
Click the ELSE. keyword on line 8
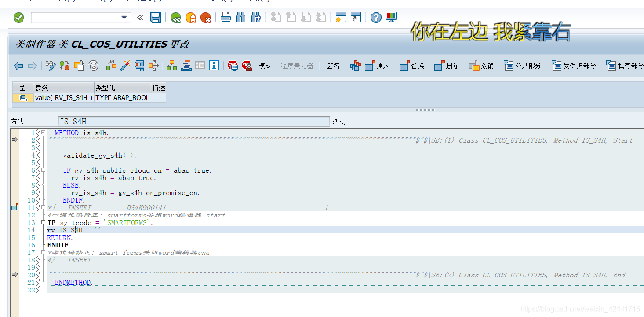pyautogui.click(x=72, y=185)
